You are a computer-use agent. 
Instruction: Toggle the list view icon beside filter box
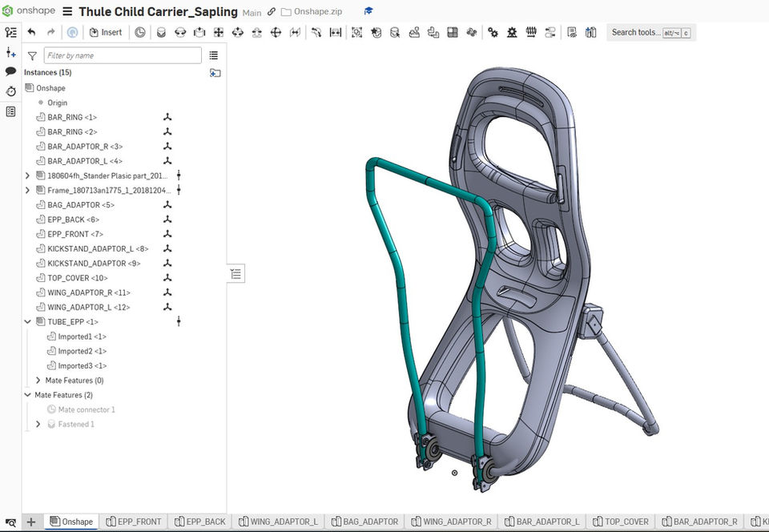(x=213, y=55)
